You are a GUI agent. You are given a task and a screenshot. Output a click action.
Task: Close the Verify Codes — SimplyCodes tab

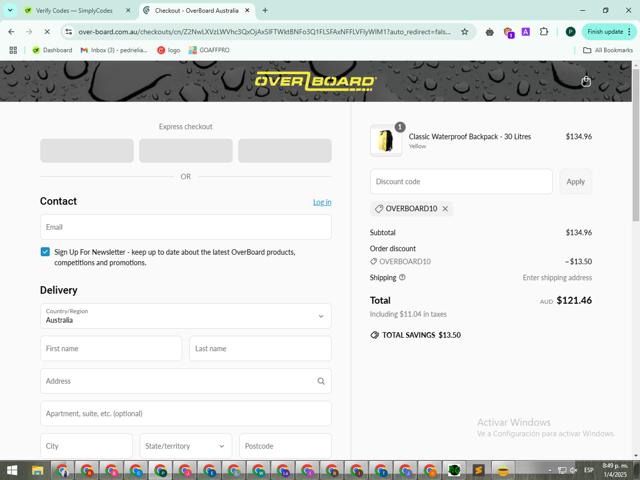(x=128, y=11)
